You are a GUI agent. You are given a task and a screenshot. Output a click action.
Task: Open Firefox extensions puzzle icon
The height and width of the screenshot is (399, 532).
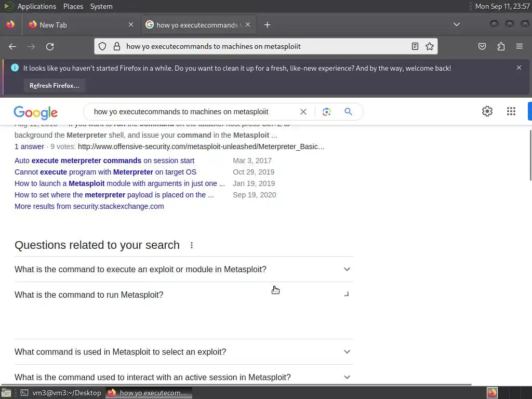tap(501, 46)
